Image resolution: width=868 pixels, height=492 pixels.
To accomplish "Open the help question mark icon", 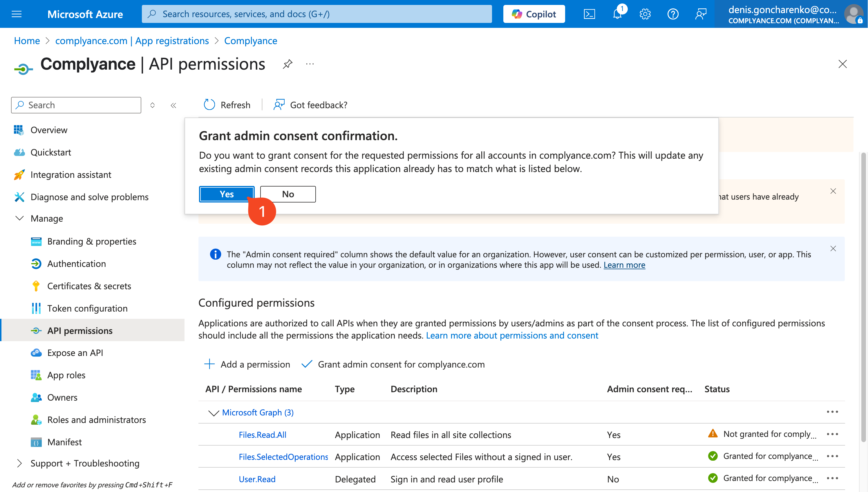I will pyautogui.click(x=673, y=14).
